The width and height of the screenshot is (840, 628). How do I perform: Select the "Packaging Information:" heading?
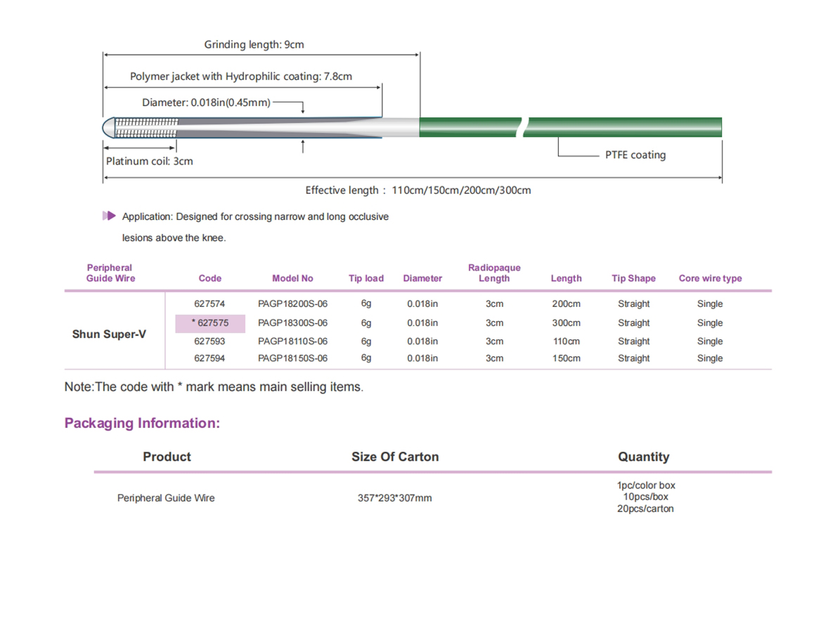142,423
